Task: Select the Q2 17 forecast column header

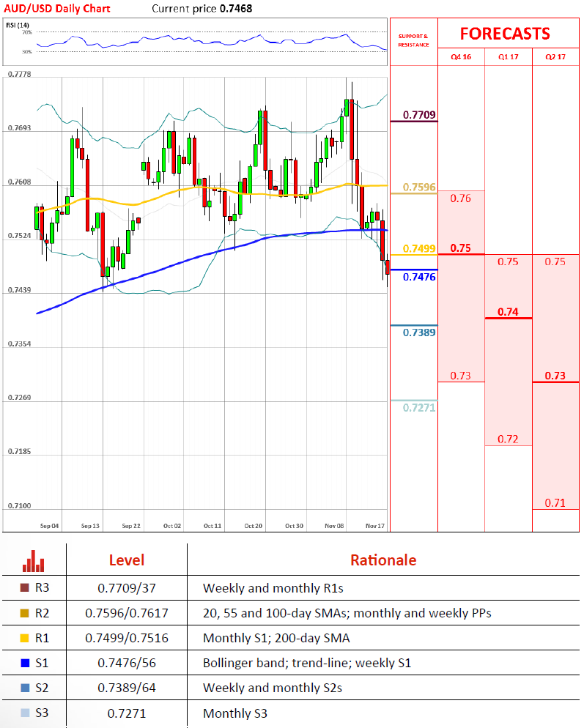Action: click(x=555, y=56)
